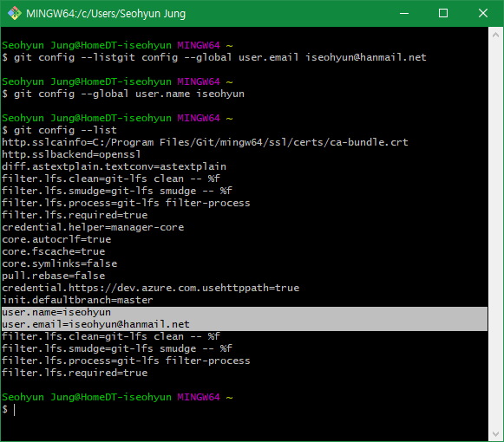This screenshot has width=504, height=442.
Task: Click the line 'init.defaultbranch=master'
Action: pyautogui.click(x=77, y=300)
